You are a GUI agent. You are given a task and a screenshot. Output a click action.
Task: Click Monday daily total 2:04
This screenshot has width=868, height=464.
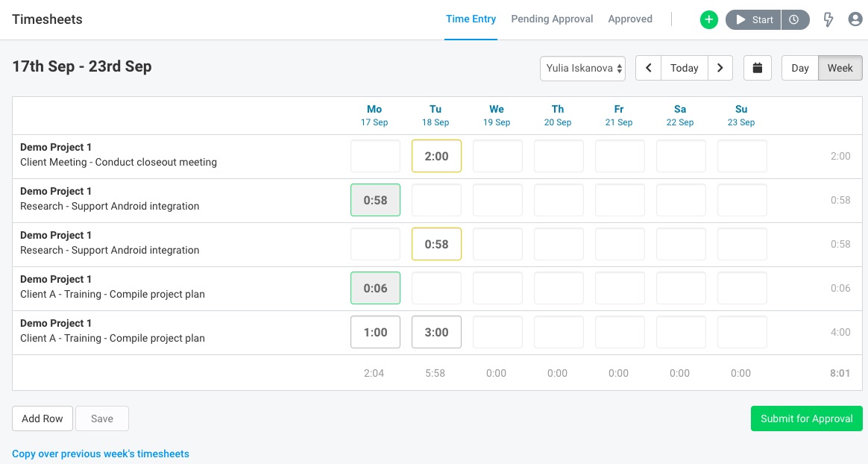pos(374,373)
